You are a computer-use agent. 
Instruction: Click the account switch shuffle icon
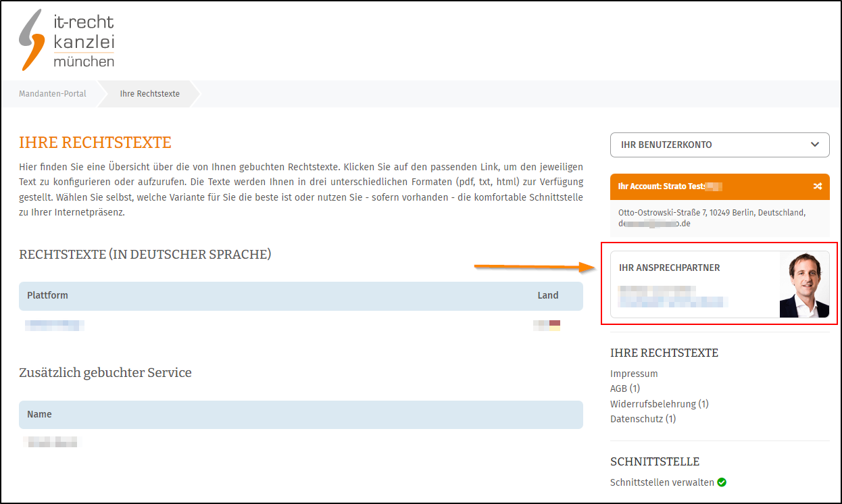tap(818, 186)
